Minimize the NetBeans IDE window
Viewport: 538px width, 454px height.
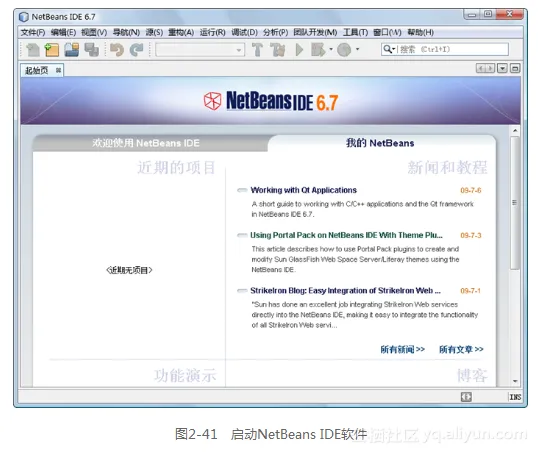(x=472, y=14)
